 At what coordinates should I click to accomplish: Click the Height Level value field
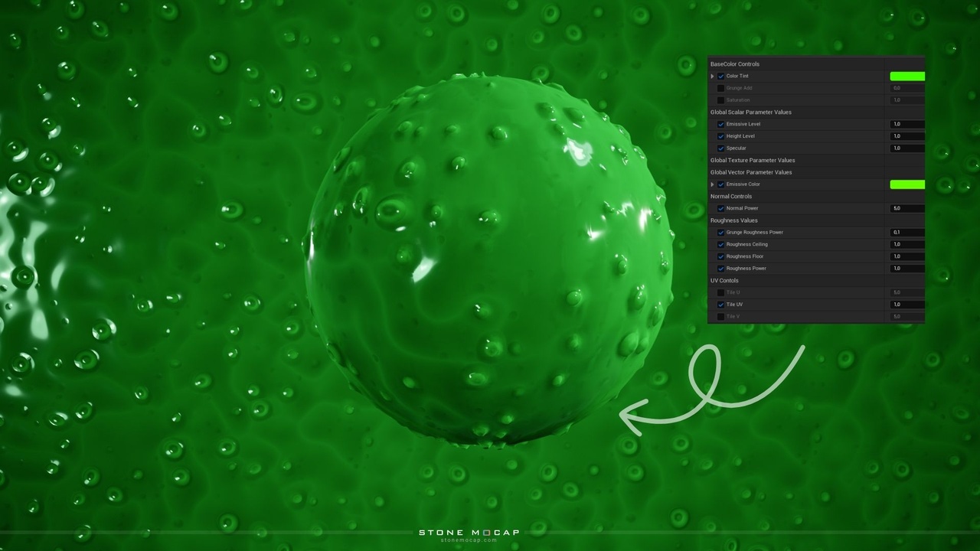[x=907, y=136]
